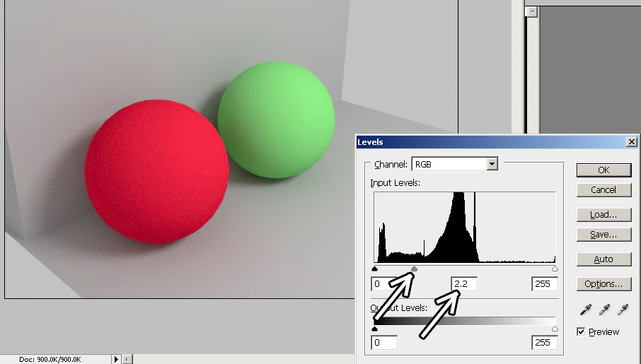Cancel the Levels dialog
The height and width of the screenshot is (364, 641).
[x=604, y=190]
